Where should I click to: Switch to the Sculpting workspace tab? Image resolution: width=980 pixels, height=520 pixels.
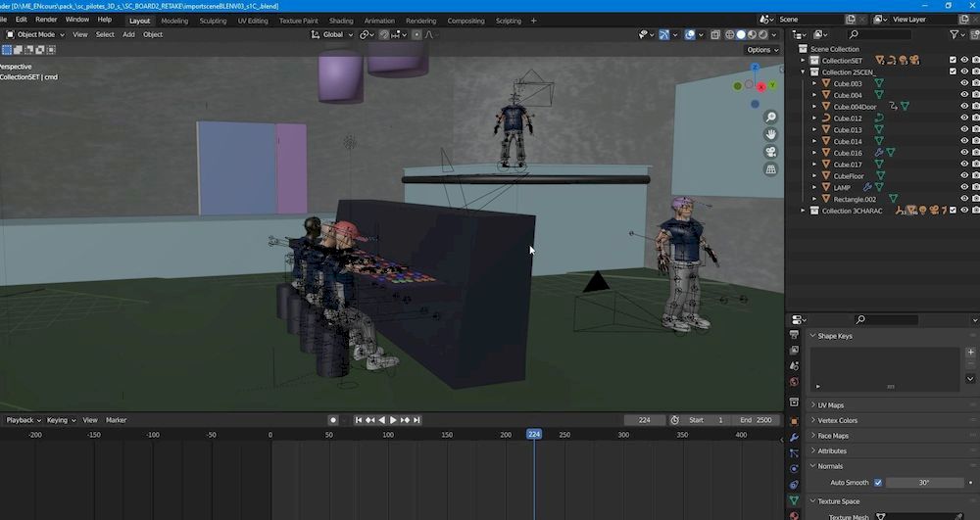[213, 21]
